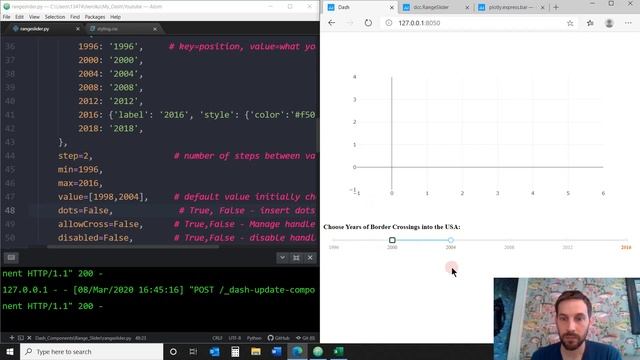Close the Atom terminal panel

(x=310, y=258)
